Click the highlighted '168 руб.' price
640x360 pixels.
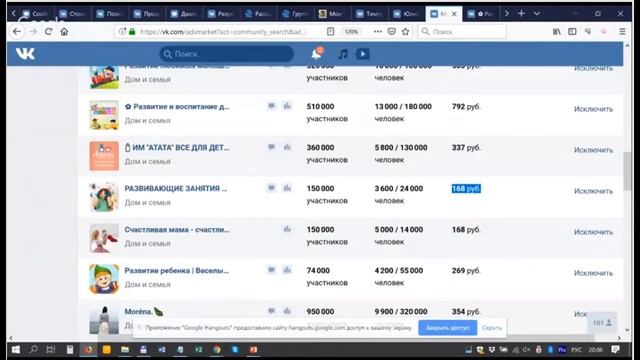pos(466,189)
